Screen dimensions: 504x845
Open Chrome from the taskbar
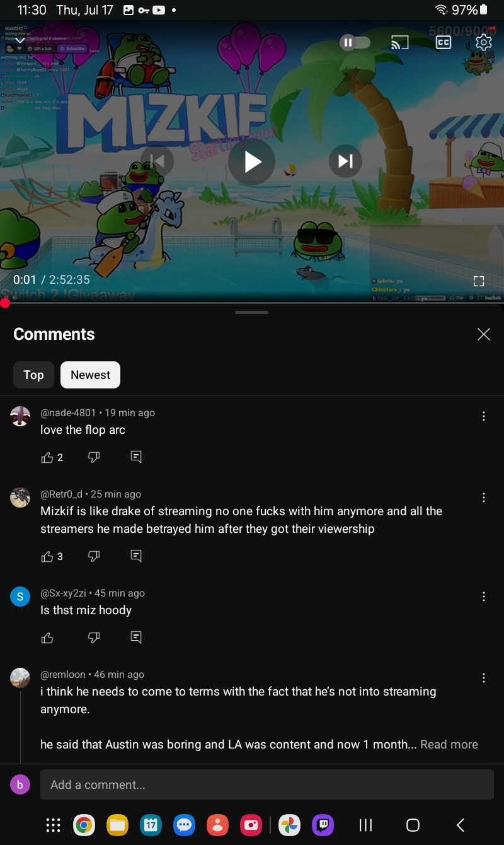[x=84, y=825]
